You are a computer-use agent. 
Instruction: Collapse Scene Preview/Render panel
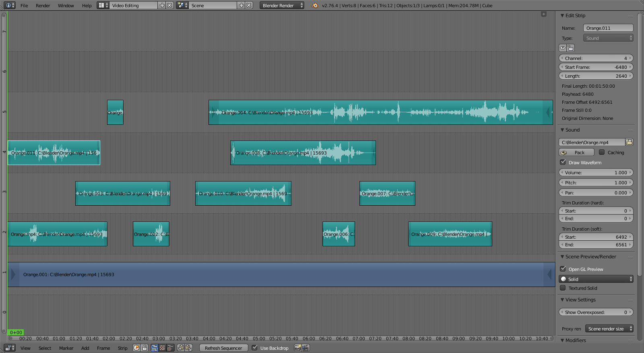pyautogui.click(x=562, y=257)
